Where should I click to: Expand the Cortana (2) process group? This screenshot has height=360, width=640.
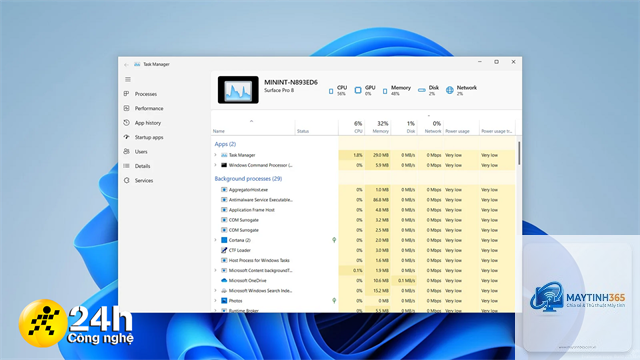[216, 240]
